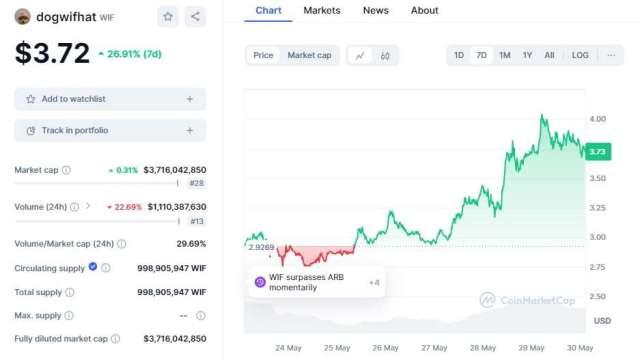Click the Volume (24h) info icon
640x360 pixels.
pyautogui.click(x=74, y=207)
